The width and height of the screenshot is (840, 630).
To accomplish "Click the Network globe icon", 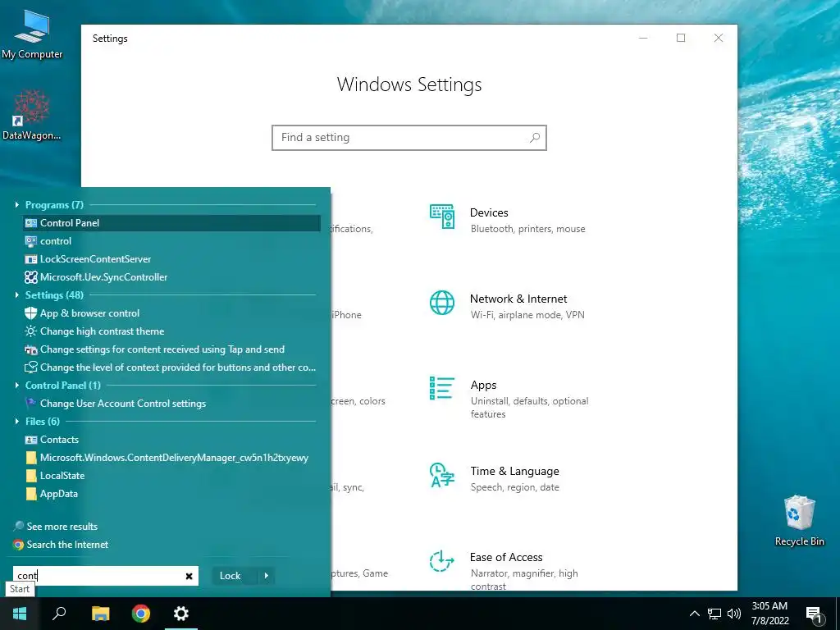I will pyautogui.click(x=442, y=303).
